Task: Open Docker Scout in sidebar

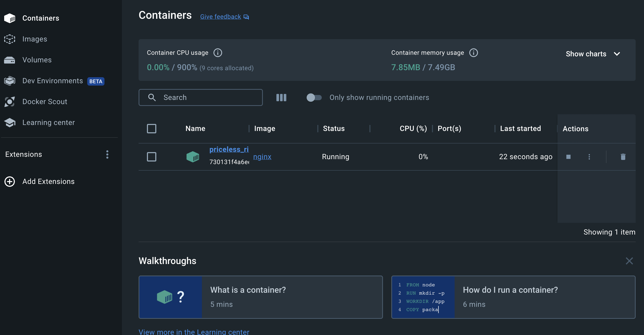Action: click(x=45, y=102)
